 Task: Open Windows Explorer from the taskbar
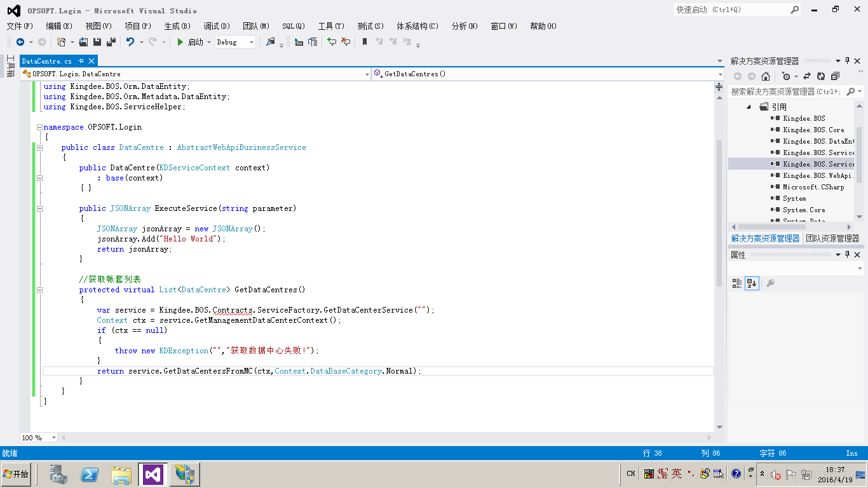click(x=121, y=474)
